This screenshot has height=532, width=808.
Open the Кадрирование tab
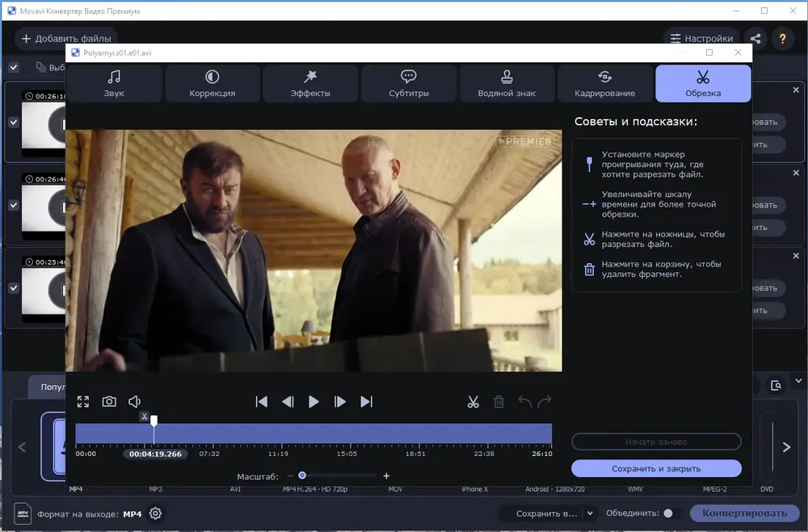(605, 83)
